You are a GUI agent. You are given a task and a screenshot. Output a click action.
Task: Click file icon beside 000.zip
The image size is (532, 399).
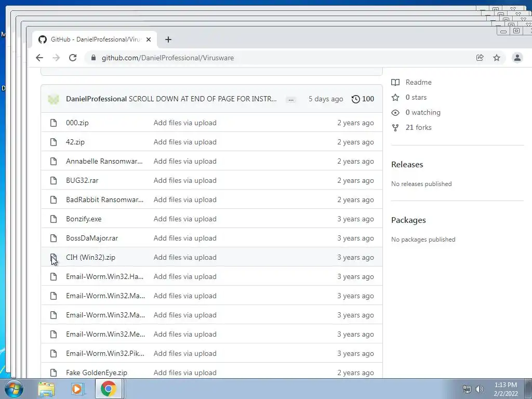pos(54,123)
